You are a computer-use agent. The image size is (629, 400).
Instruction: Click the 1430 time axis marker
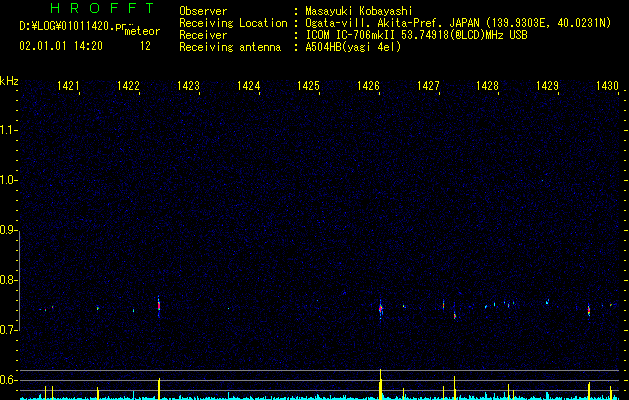click(607, 85)
